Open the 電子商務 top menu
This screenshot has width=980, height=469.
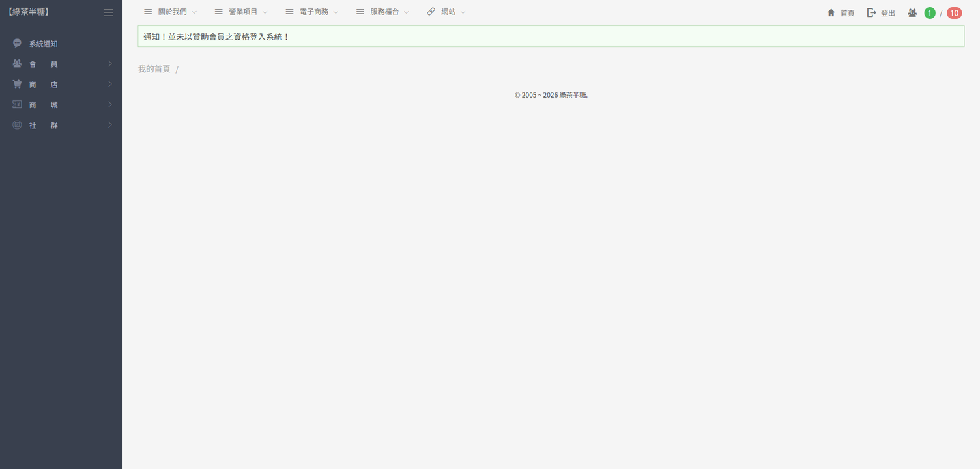(x=313, y=12)
